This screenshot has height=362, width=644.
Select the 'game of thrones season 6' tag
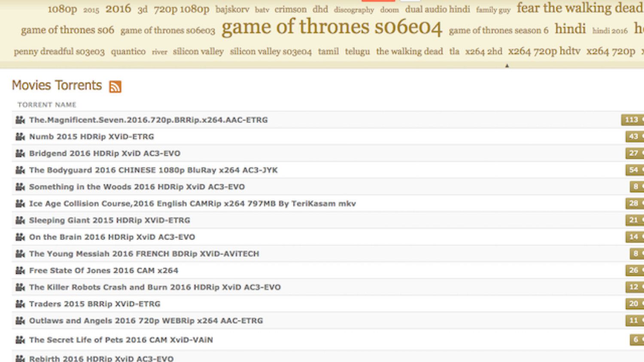(498, 30)
